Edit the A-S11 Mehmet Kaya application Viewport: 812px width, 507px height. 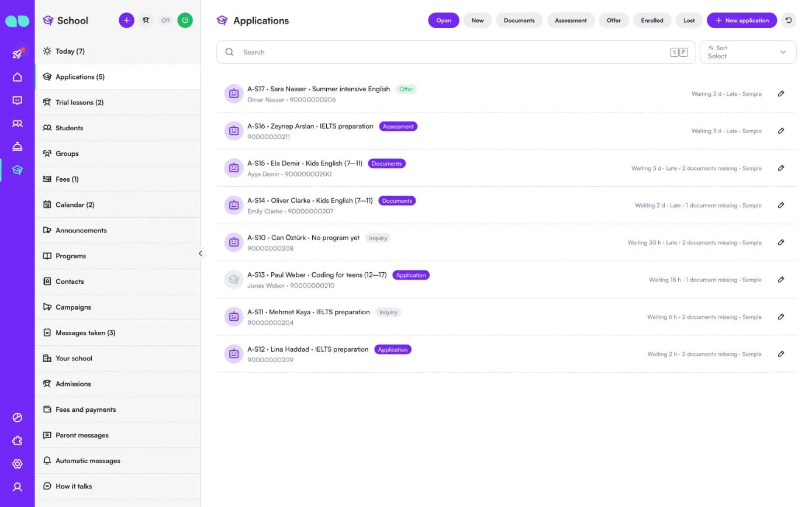[781, 317]
